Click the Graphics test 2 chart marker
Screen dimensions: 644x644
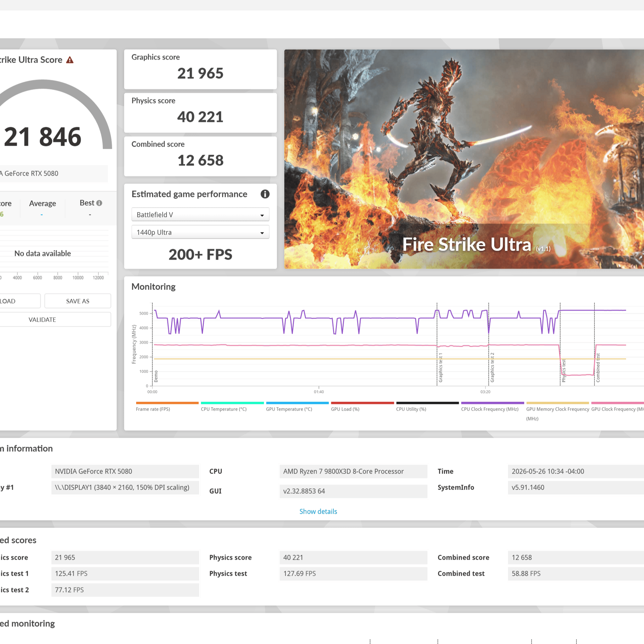pos(492,367)
